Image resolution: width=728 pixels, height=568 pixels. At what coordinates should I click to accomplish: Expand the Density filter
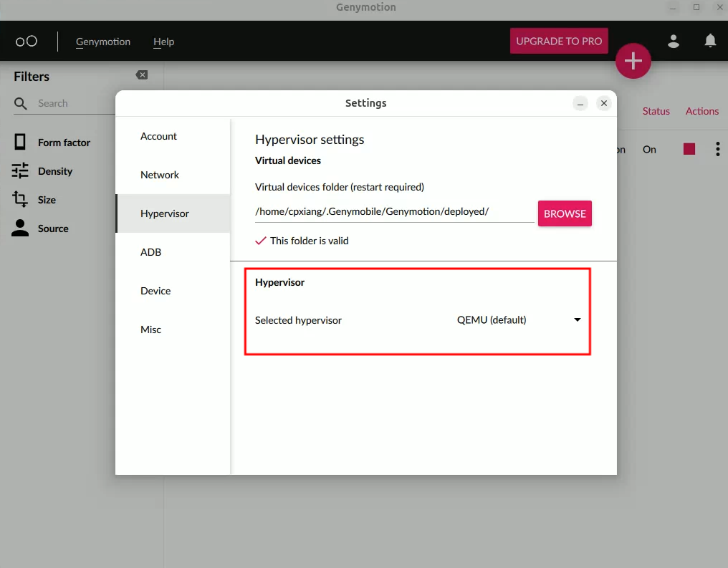coord(55,171)
